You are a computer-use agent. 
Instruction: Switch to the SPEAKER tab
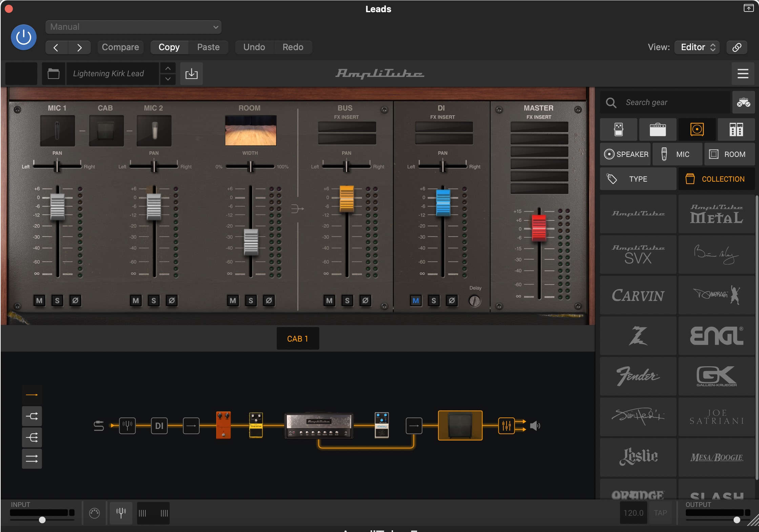(625, 154)
